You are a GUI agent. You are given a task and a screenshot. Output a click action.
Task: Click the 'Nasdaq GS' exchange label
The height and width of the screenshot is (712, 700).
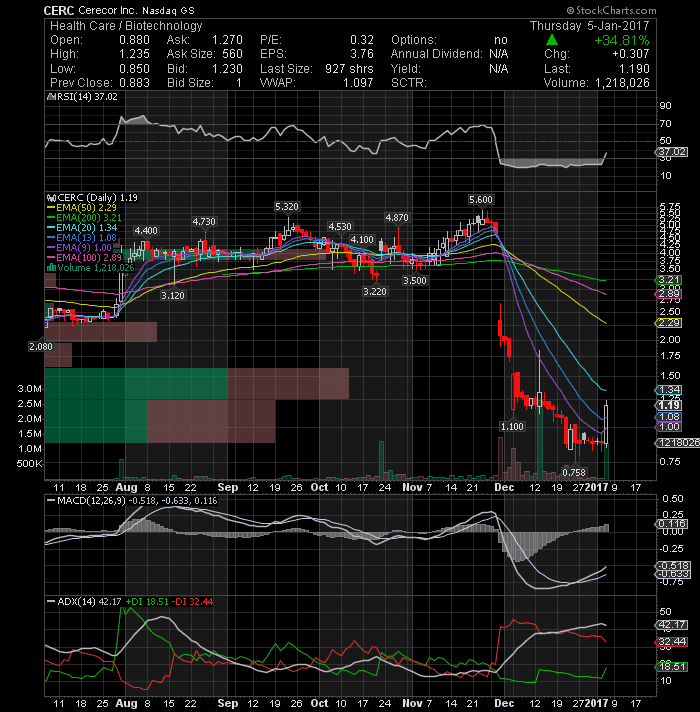(x=168, y=10)
